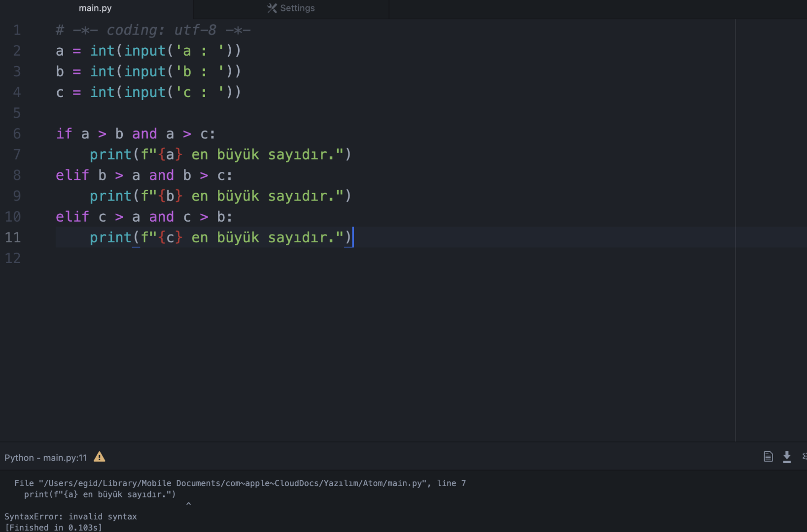
Task: Switch to the main.py tab
Action: coord(96,8)
